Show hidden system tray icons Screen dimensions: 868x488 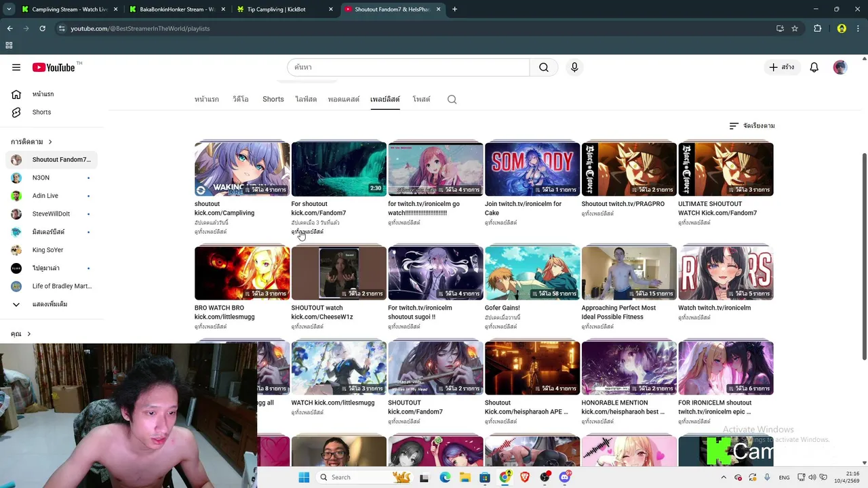724,477
